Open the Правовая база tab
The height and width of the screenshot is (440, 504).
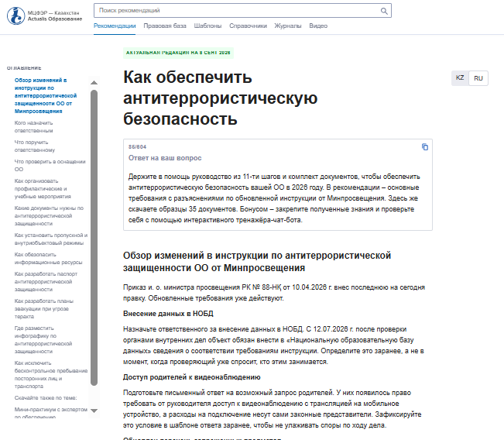(x=165, y=26)
